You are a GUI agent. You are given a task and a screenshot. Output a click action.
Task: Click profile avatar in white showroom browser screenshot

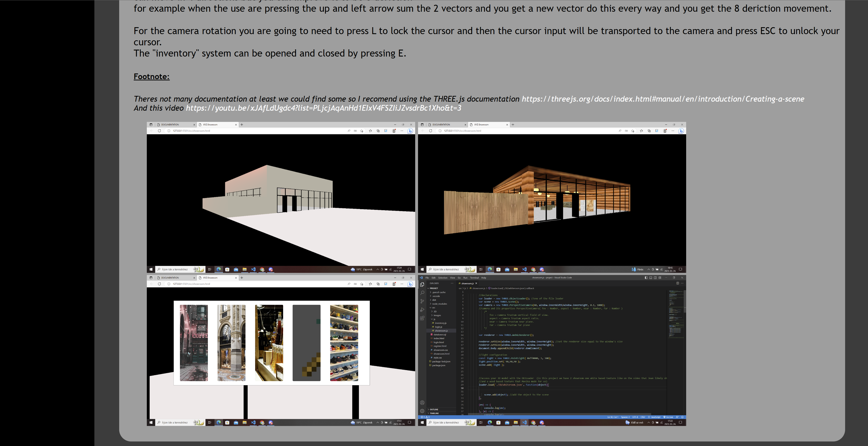tap(394, 131)
